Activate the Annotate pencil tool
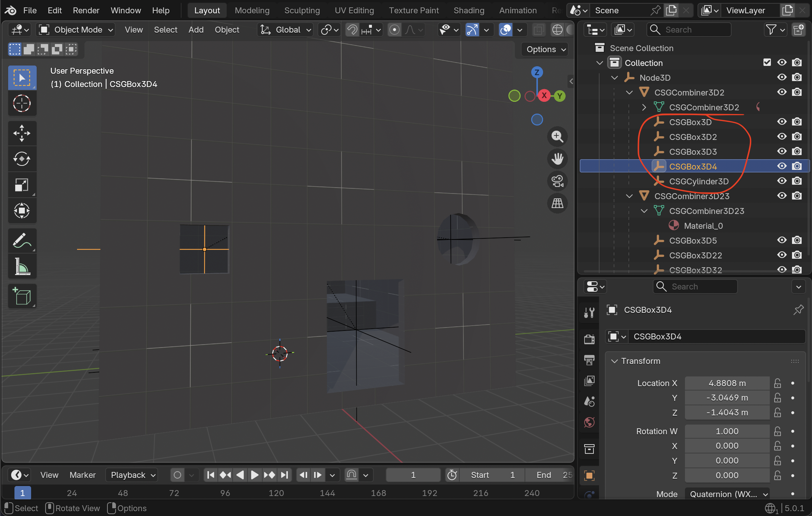 (x=22, y=241)
